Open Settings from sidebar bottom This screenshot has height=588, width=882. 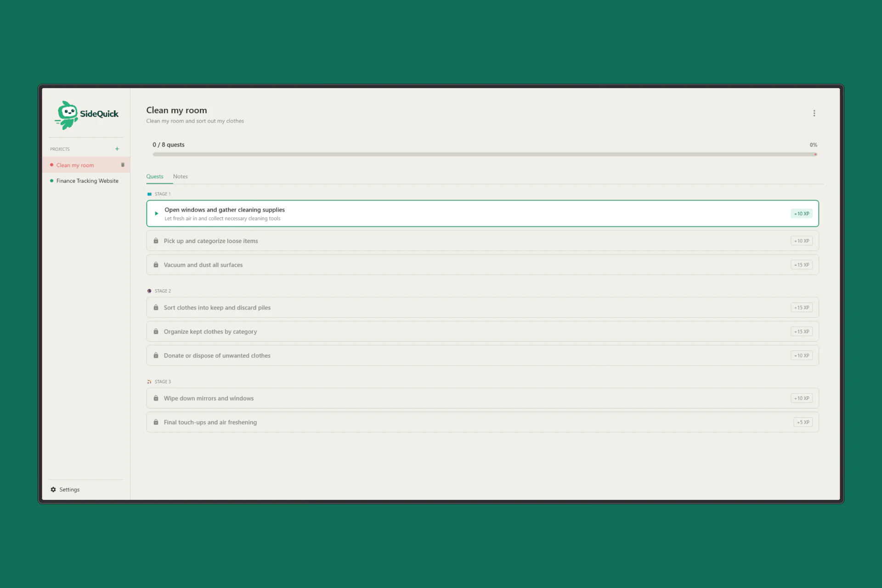tap(69, 490)
